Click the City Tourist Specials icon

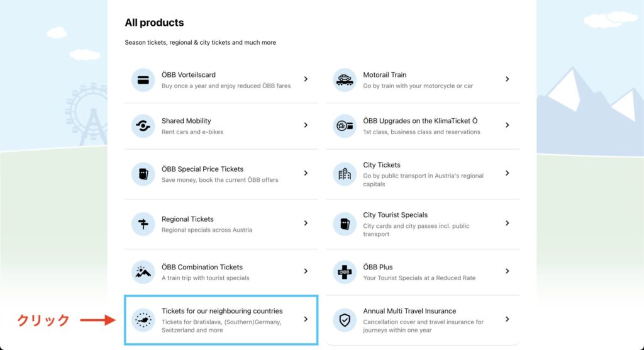(x=344, y=224)
